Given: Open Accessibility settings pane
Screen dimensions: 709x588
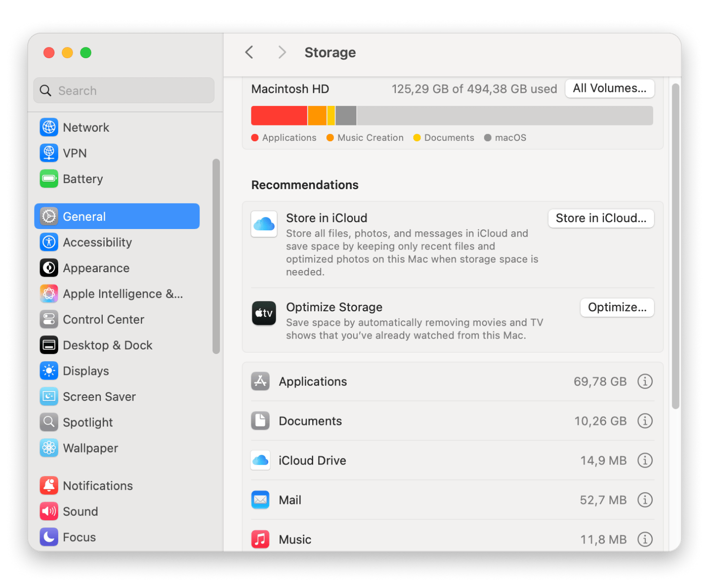Looking at the screenshot, I should (x=97, y=242).
